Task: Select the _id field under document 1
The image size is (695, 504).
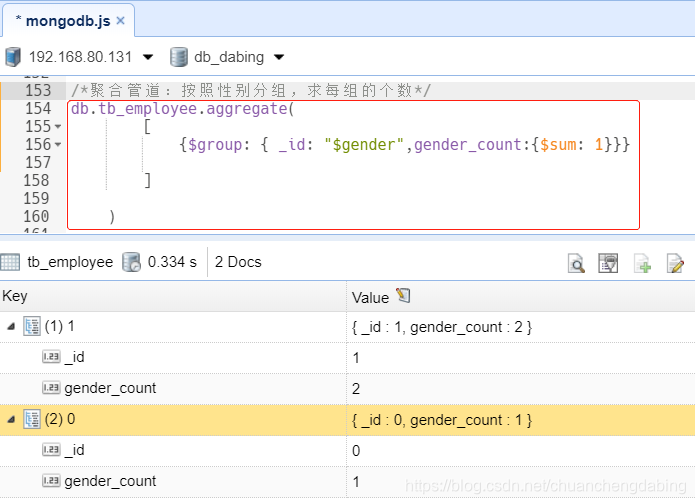Action: pyautogui.click(x=74, y=357)
